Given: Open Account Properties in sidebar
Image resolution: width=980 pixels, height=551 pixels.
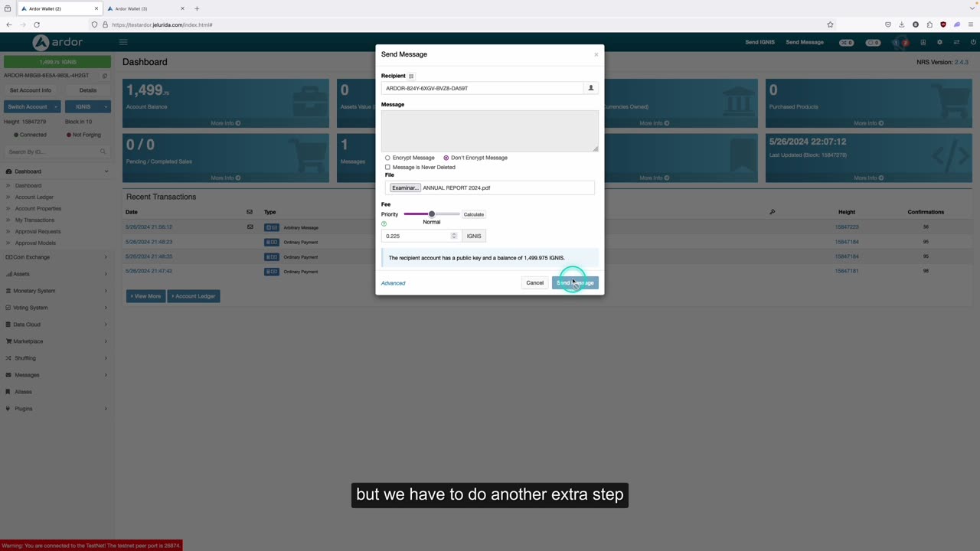Looking at the screenshot, I should pos(38,208).
